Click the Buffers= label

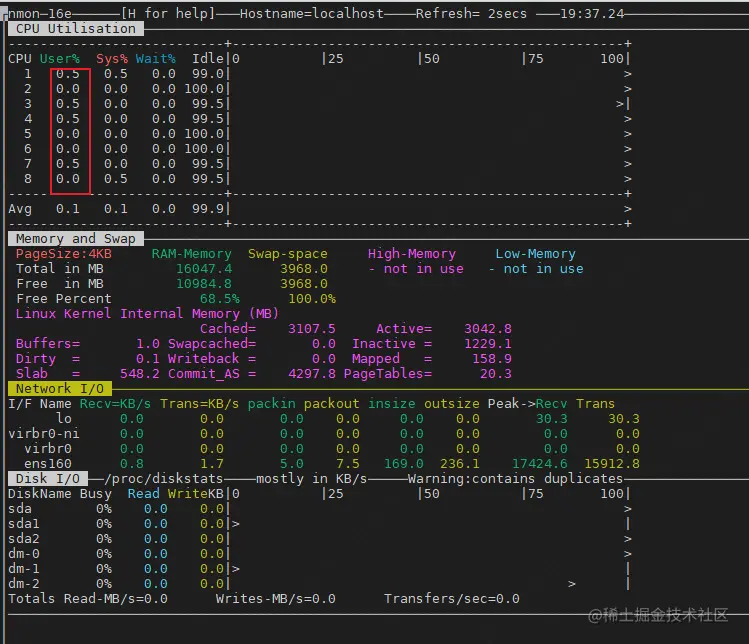(48, 343)
